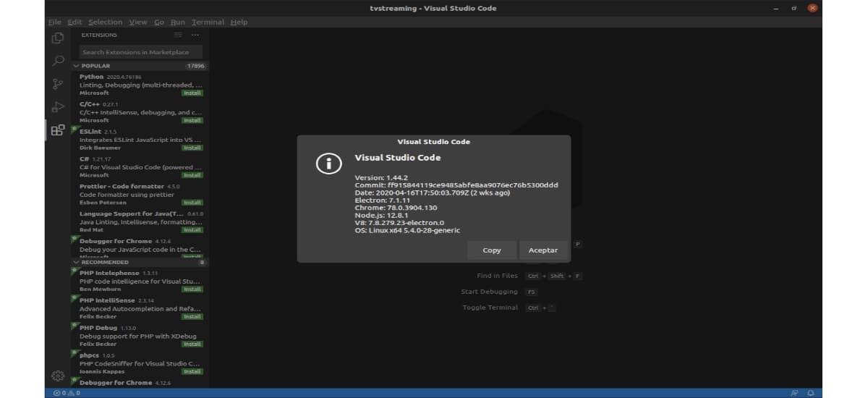Open the Source Control view
The height and width of the screenshot is (398, 868).
58,84
